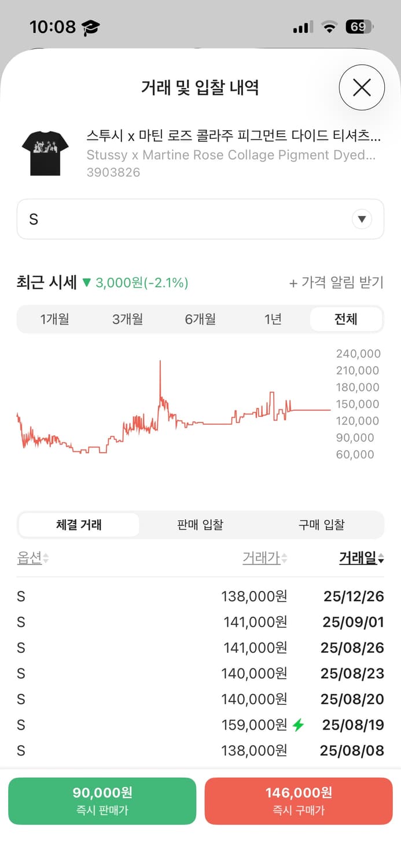Tap the Wi-Fi icon in the status bar
Viewport: 401px width, 868px height.
[x=329, y=26]
